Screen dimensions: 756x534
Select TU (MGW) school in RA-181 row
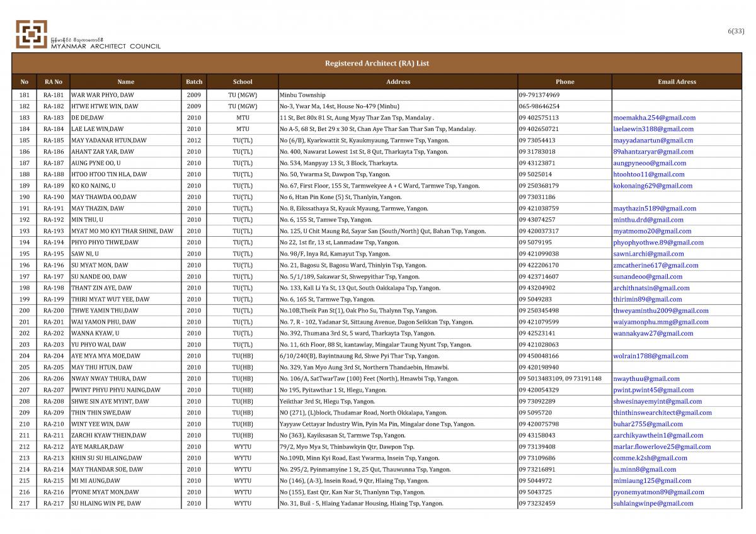pos(243,95)
